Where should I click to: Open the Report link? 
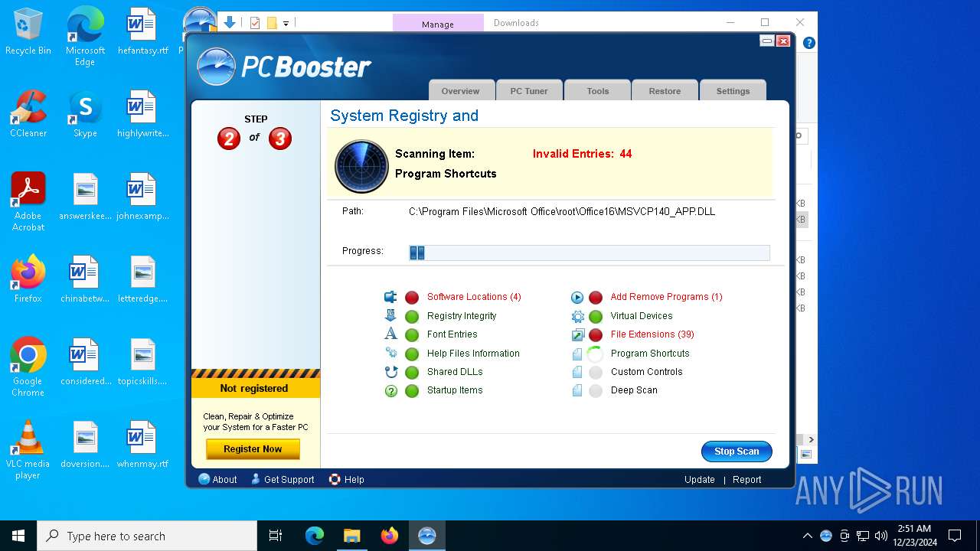pos(746,480)
